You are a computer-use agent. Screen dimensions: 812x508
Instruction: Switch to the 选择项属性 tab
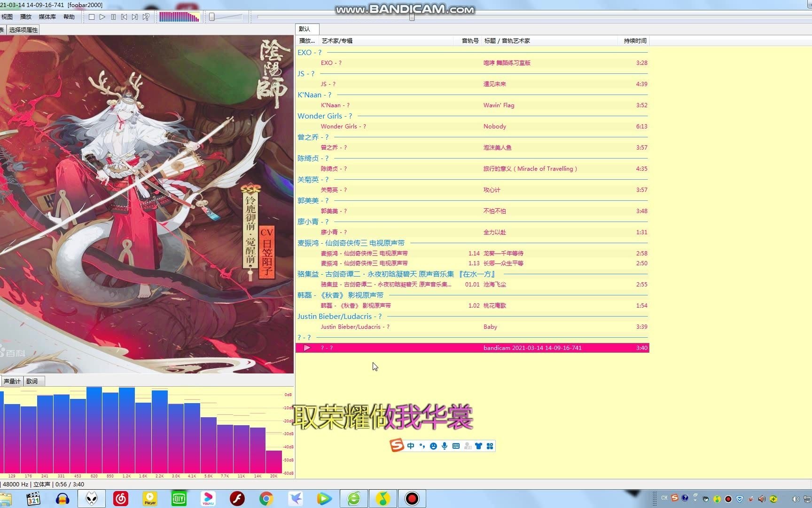23,30
